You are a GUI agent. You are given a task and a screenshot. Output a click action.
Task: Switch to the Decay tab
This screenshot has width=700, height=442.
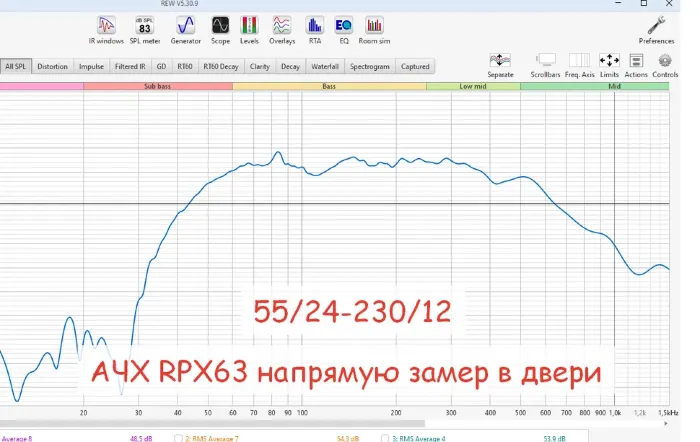point(290,67)
